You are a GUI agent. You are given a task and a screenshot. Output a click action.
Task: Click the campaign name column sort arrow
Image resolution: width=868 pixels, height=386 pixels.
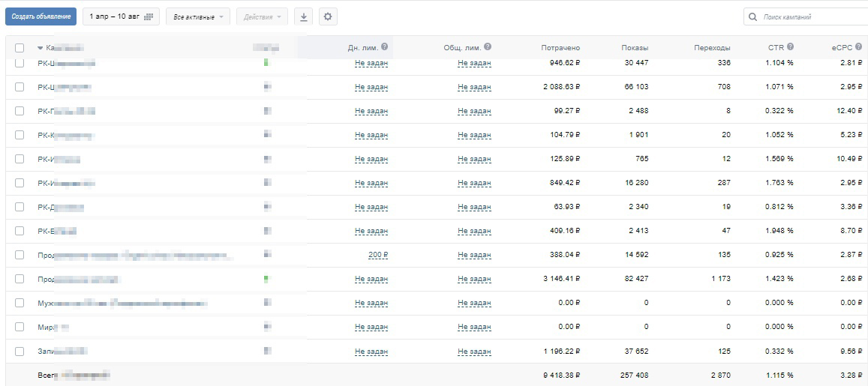click(40, 48)
